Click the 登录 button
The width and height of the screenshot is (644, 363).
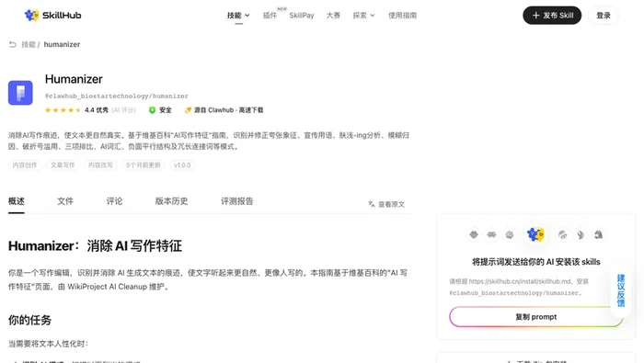[604, 16]
